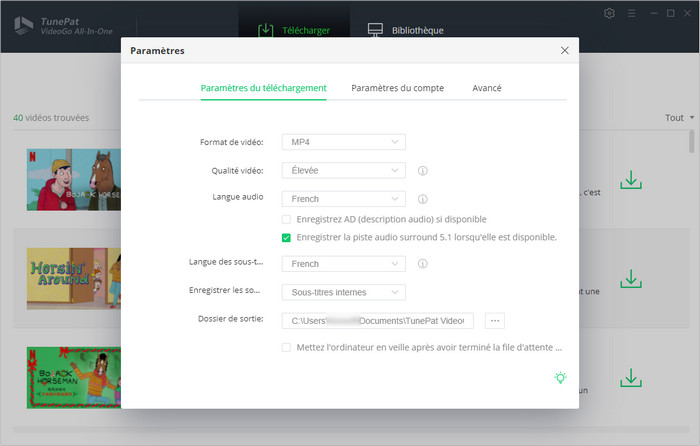Screen dimensions: 700x446
Task: Open the Langue audio French dropdown
Action: click(343, 199)
